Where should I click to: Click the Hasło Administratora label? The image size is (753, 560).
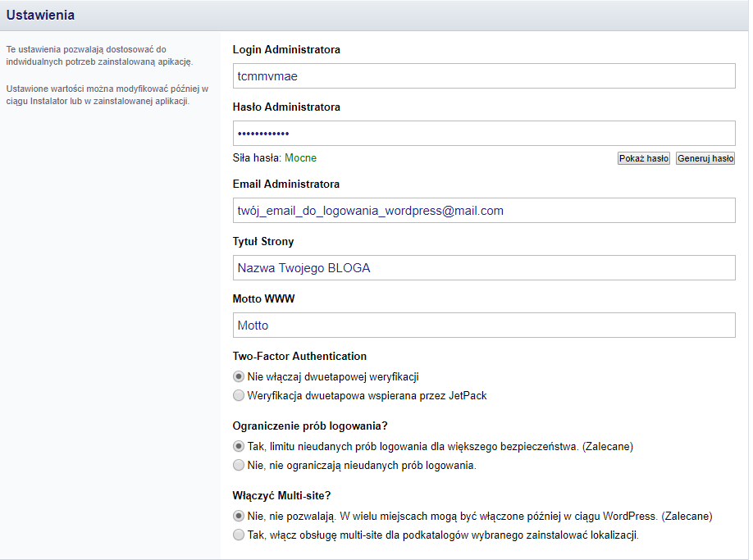[x=286, y=107]
